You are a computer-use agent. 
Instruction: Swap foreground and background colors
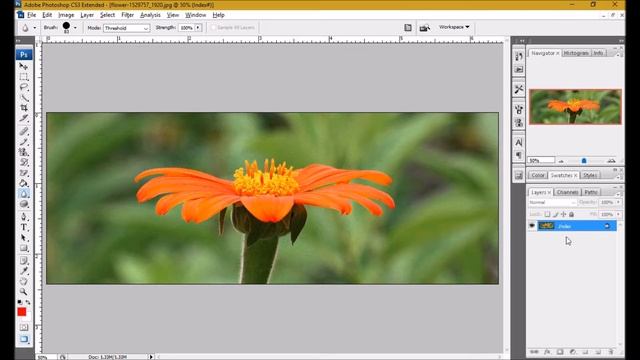tap(28, 302)
